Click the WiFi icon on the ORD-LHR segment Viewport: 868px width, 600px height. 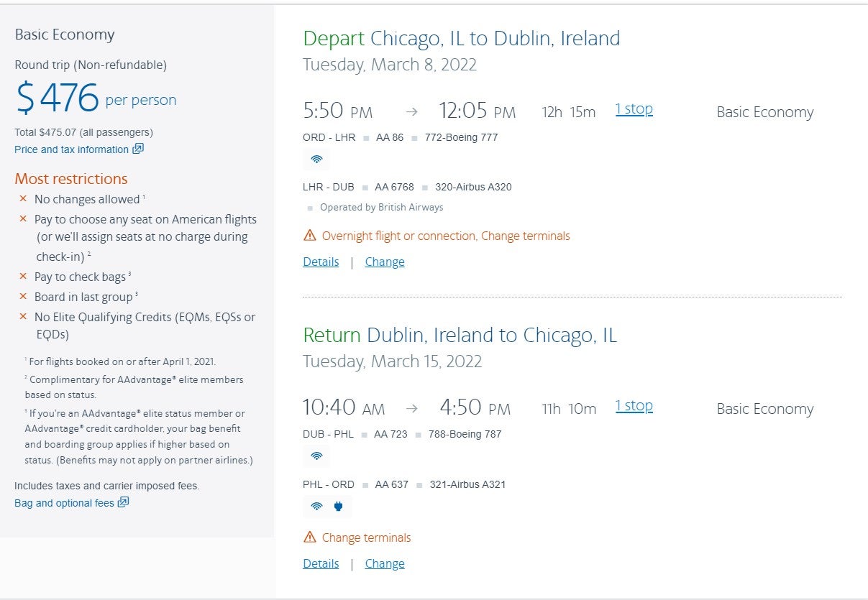click(316, 160)
